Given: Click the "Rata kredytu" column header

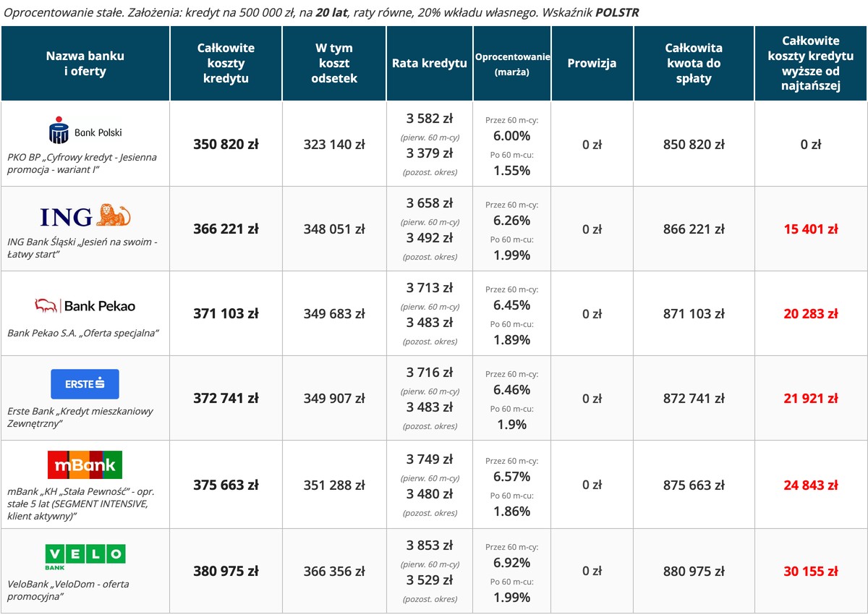Looking at the screenshot, I should coord(430,64).
